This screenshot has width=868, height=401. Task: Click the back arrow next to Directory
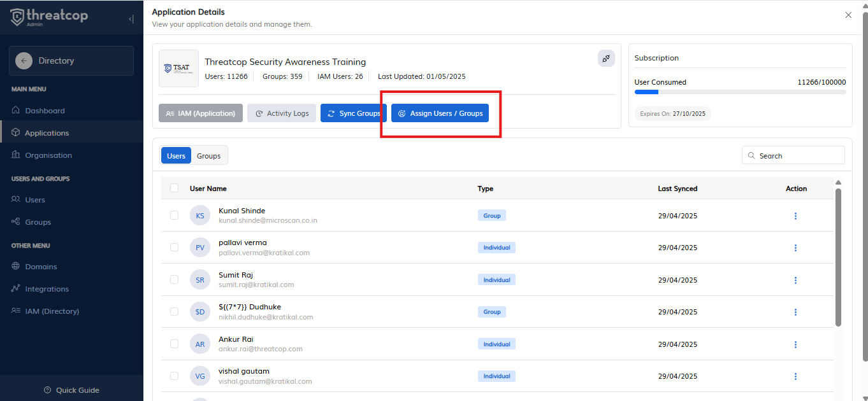click(24, 61)
